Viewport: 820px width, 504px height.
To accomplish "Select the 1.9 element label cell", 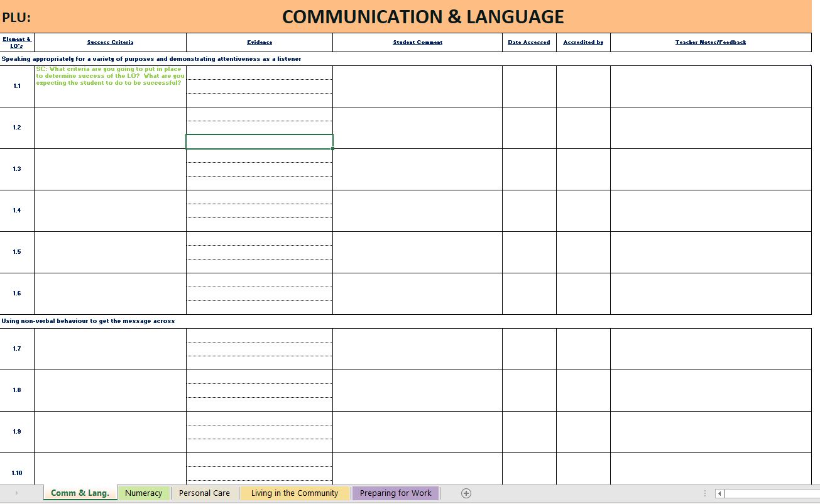I will point(17,432).
